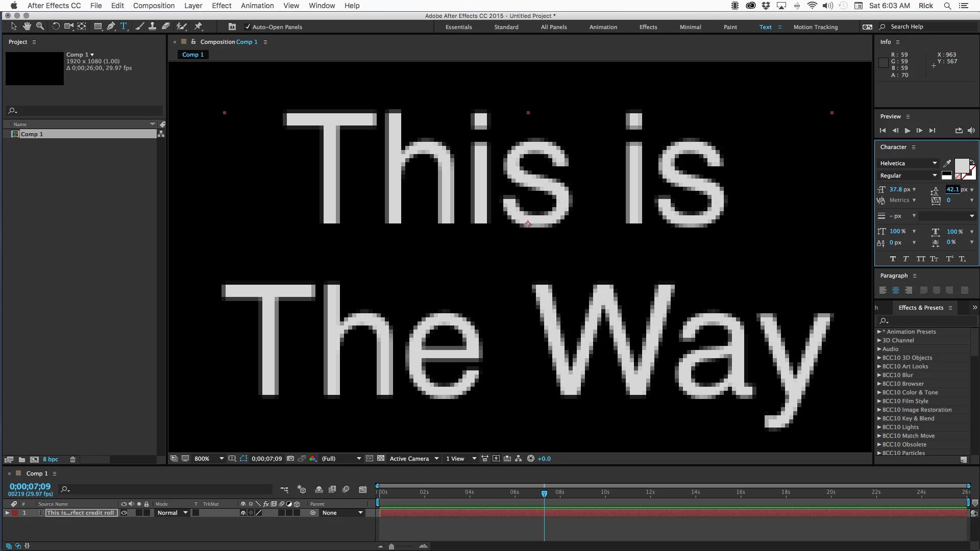The height and width of the screenshot is (551, 980).
Task: Click the Faux Bold style icon
Action: [893, 259]
